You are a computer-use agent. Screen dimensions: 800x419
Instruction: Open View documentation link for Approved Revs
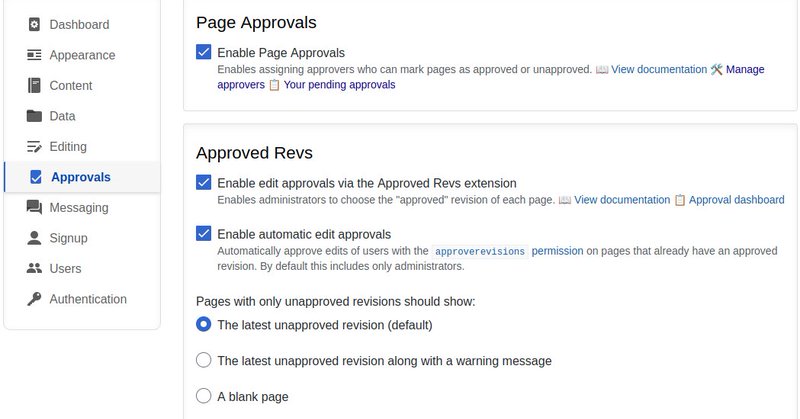(x=622, y=200)
